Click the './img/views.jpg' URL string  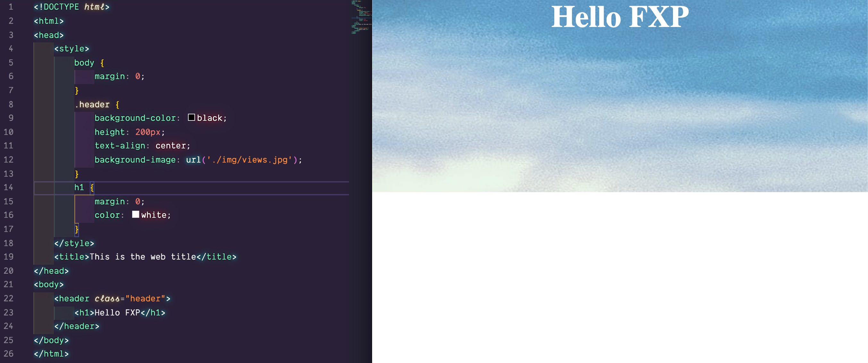click(x=249, y=160)
